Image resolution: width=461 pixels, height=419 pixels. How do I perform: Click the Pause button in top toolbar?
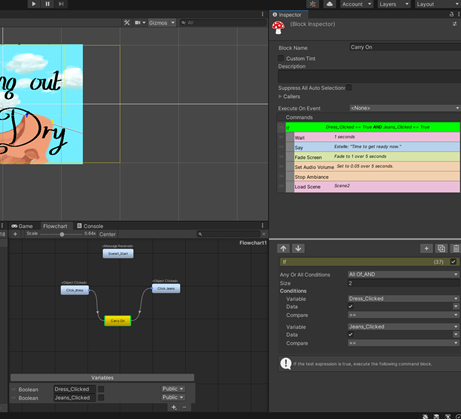47,4
